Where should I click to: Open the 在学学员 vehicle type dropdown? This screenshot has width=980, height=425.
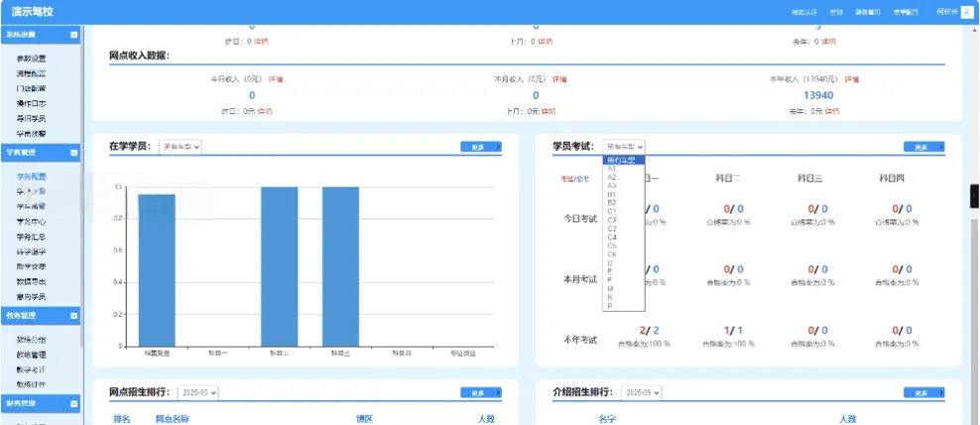180,146
